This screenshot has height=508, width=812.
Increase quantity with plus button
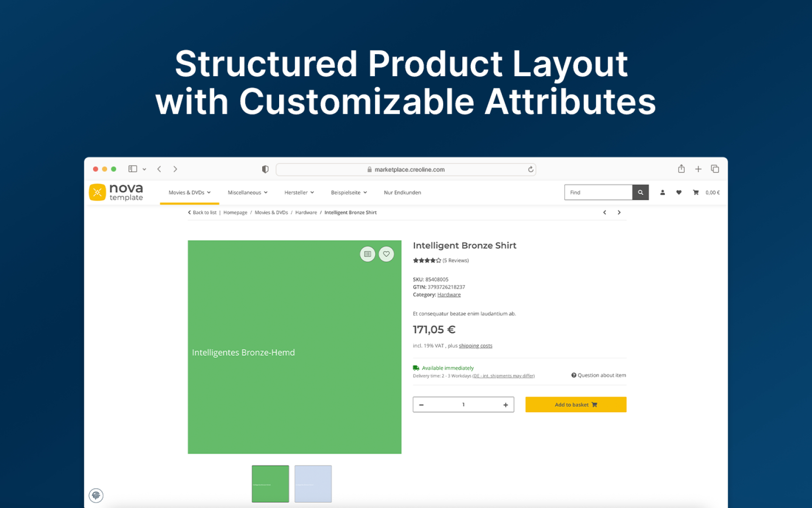pyautogui.click(x=506, y=405)
